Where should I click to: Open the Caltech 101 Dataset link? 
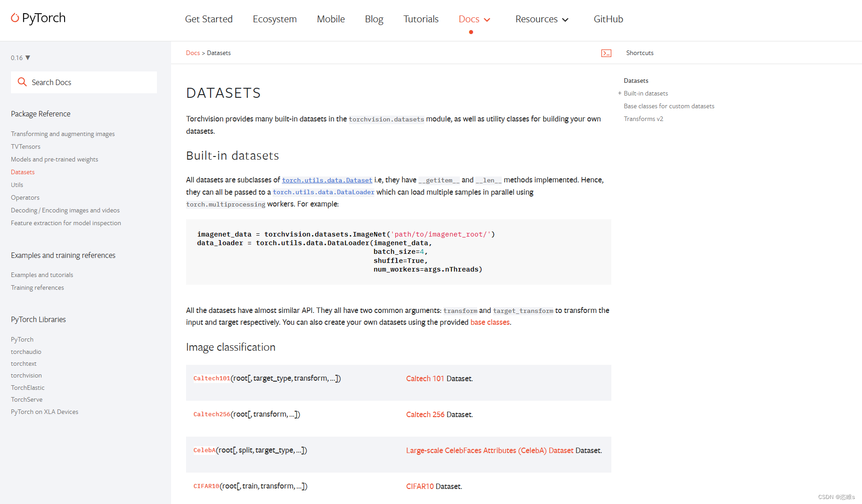click(424, 378)
